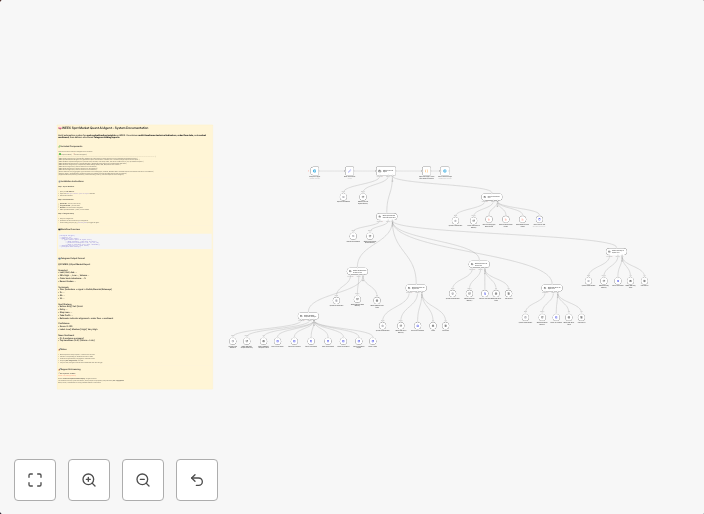Select the orange code node in top row
704x514 pixels.
coord(426,171)
